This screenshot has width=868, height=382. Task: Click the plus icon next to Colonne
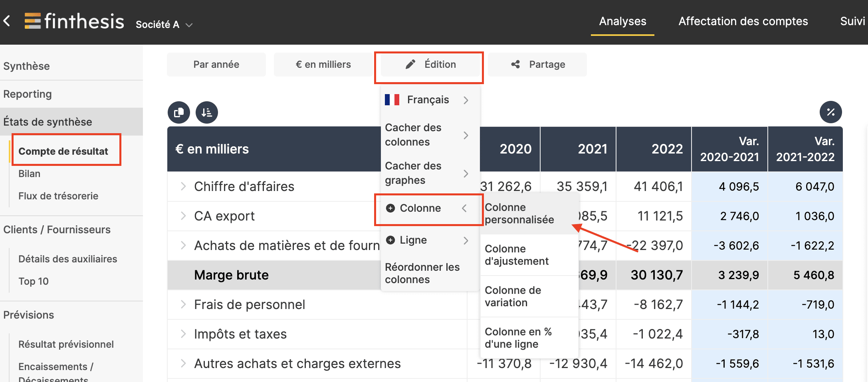pos(390,208)
